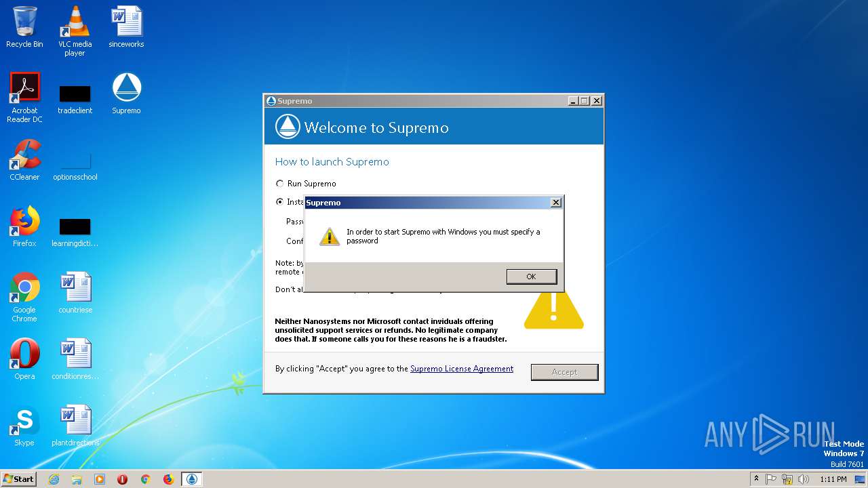Click the volume speaker tray icon
868x488 pixels.
804,479
